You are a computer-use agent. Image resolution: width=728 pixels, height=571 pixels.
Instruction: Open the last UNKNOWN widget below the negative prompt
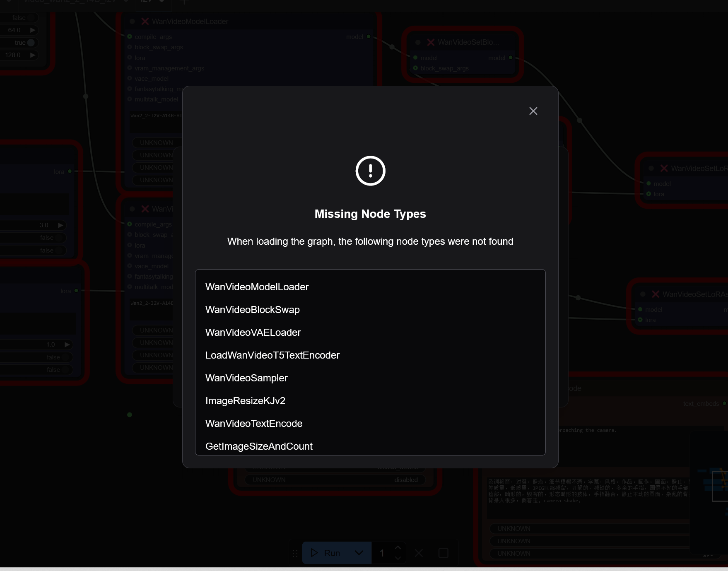coord(590,554)
